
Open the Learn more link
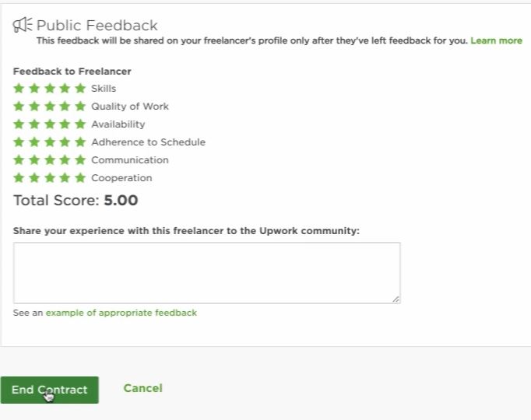pyautogui.click(x=496, y=40)
